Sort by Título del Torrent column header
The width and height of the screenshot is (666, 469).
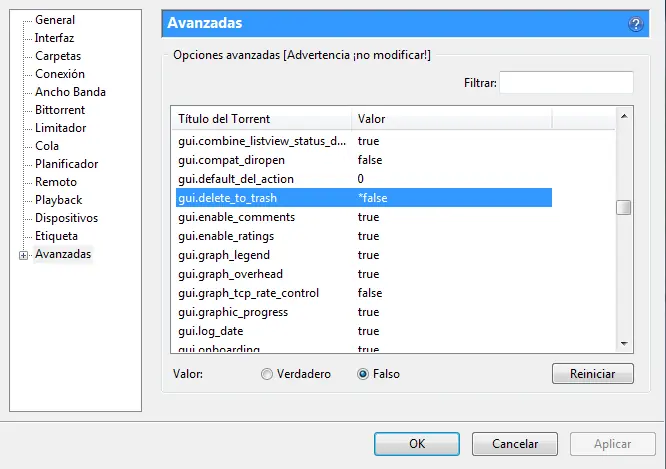click(x=262, y=119)
